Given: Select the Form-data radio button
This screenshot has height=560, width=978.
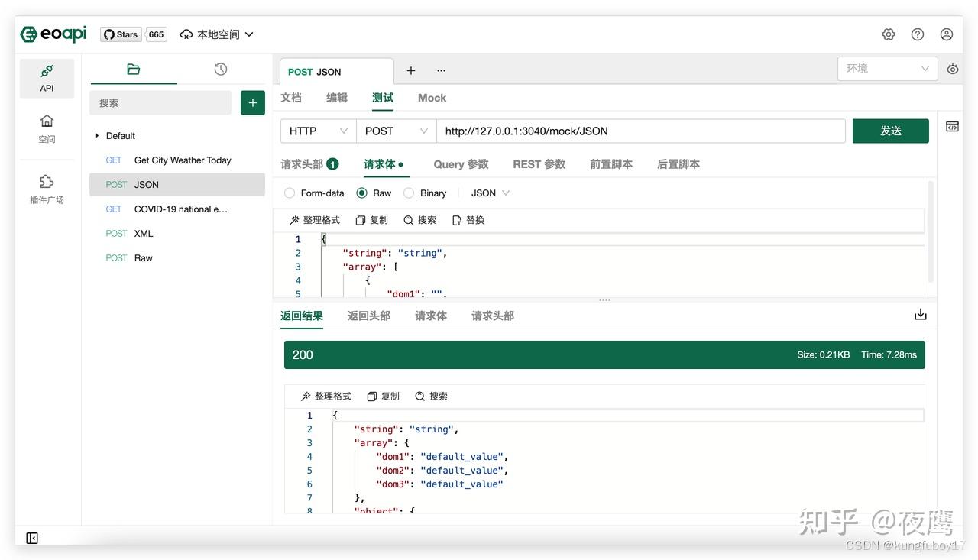Looking at the screenshot, I should [290, 193].
